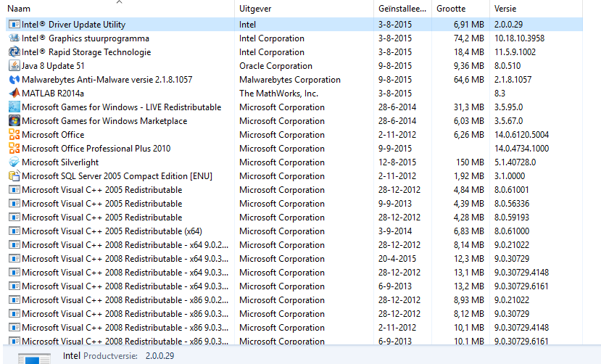Click the large Intel thumbnail in details pane
601x364 pixels.
(35, 359)
